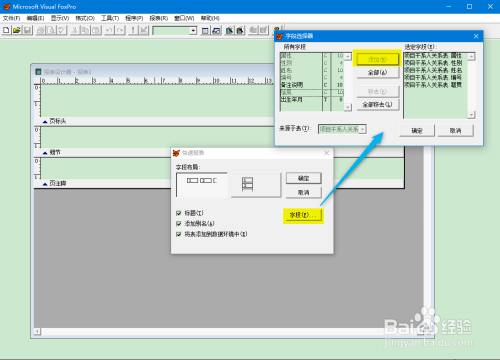Click the Undo toolbar icon
The image size is (500, 360).
[109, 30]
